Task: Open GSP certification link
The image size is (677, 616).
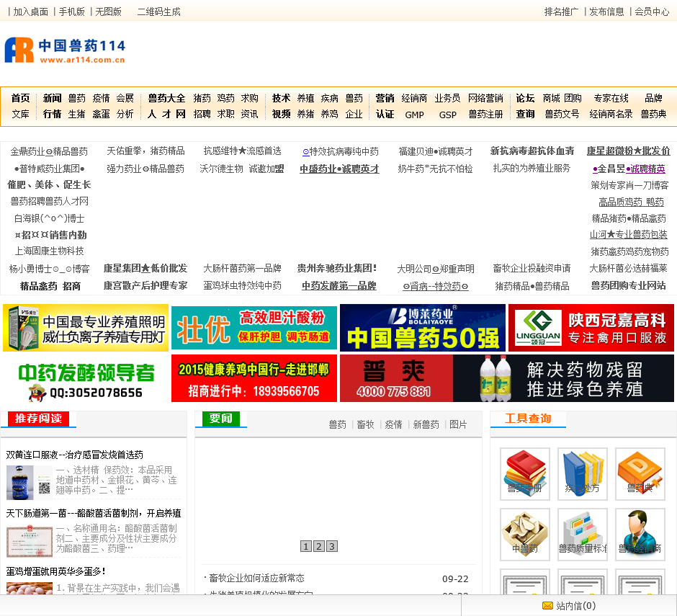Action: coord(448,115)
